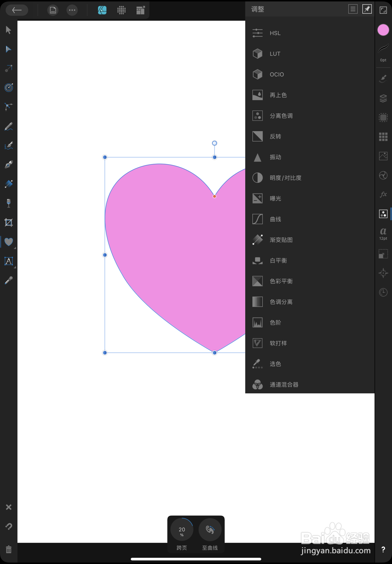
Task: Select the Fill gradient tool
Action: tap(9, 184)
